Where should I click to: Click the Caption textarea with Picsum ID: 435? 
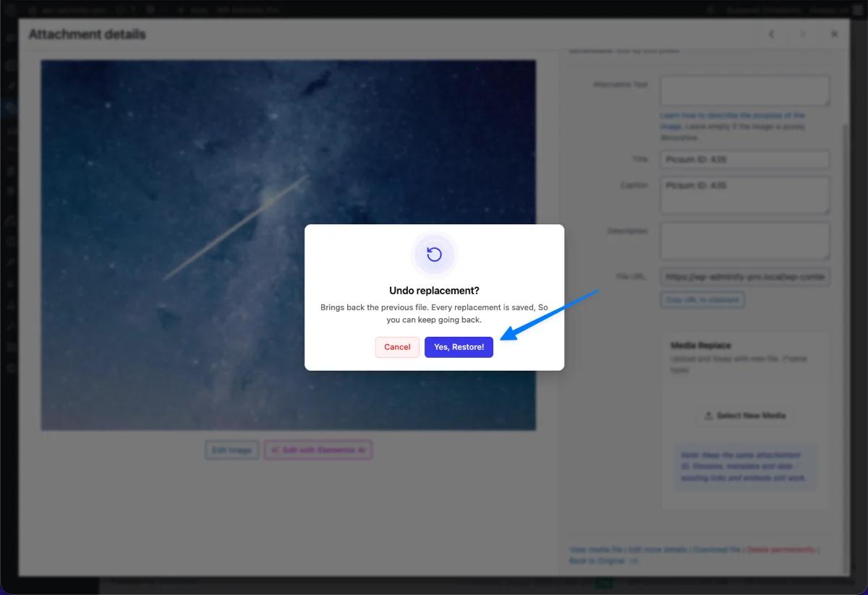pyautogui.click(x=744, y=195)
